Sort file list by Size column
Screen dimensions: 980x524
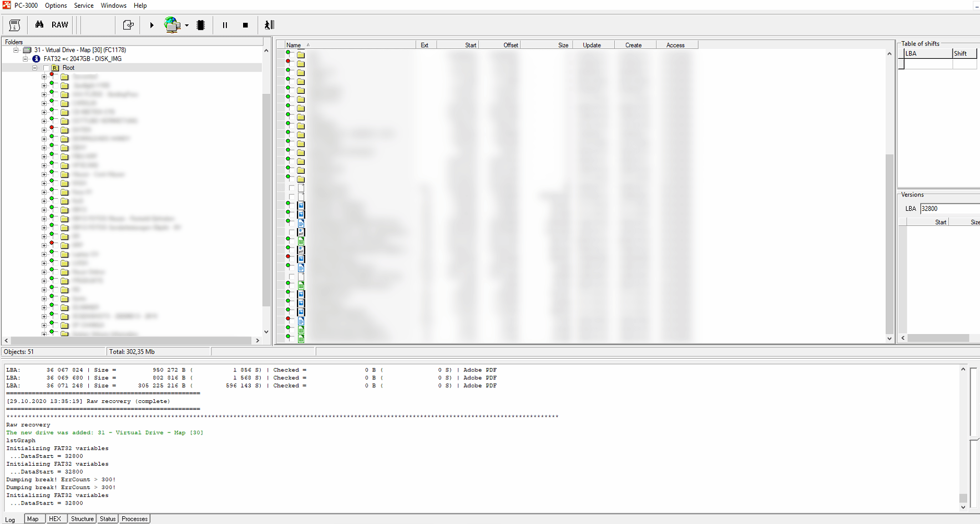[547, 45]
